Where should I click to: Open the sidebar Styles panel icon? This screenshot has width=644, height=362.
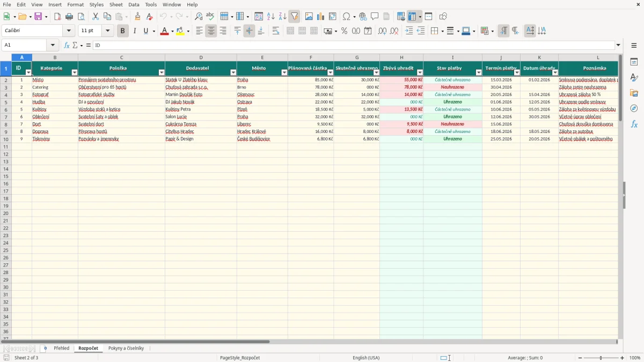click(634, 78)
